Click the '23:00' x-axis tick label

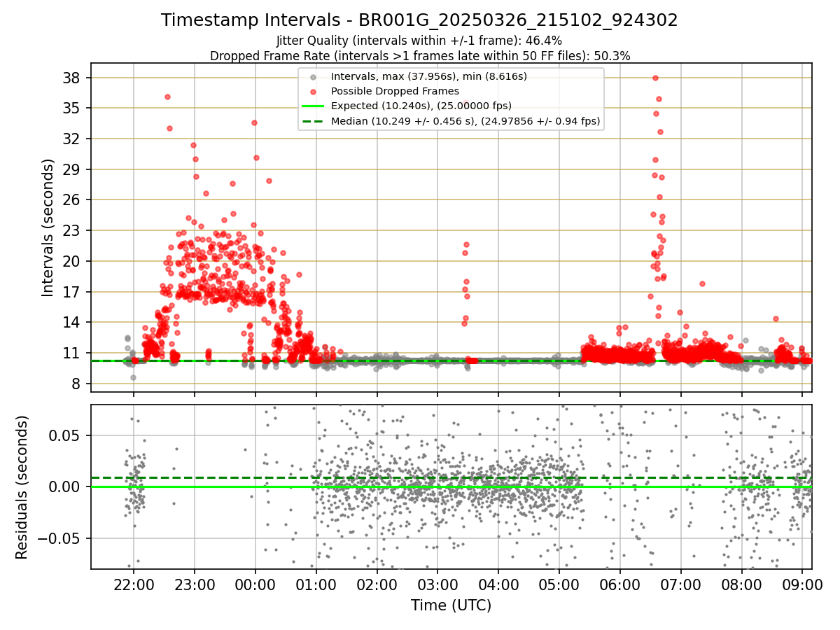pyautogui.click(x=195, y=584)
